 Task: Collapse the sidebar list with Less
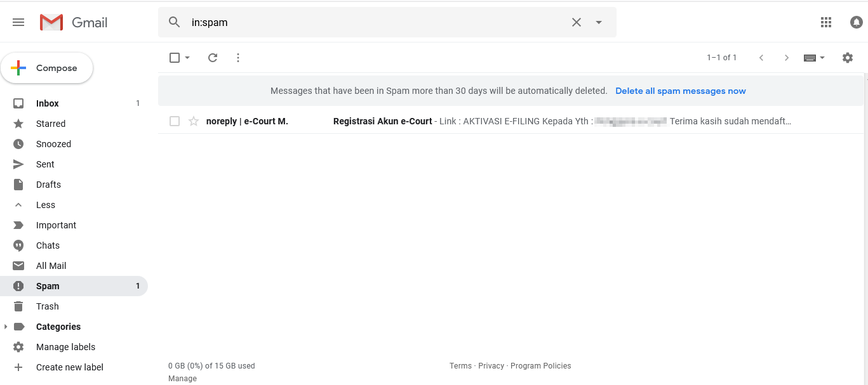[45, 205]
